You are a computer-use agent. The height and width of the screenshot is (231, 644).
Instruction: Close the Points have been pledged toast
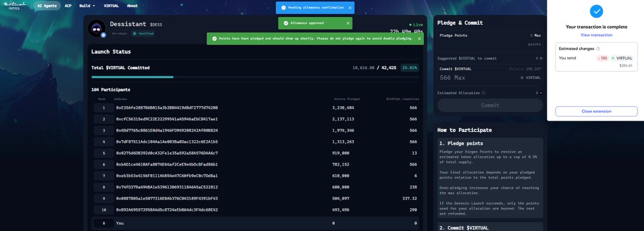pyautogui.click(x=419, y=39)
